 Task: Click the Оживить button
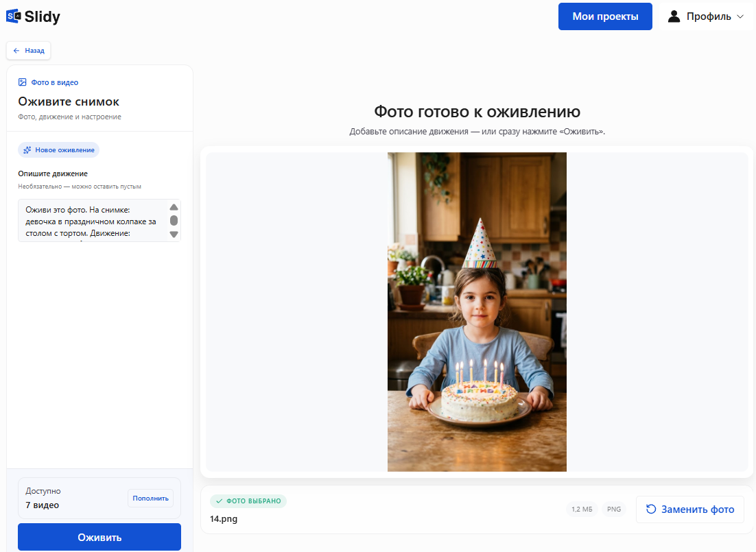(99, 537)
